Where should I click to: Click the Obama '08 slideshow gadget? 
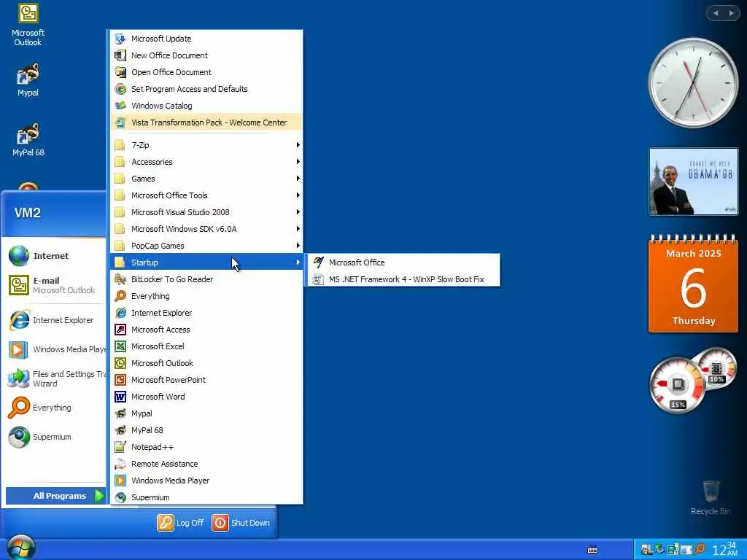pyautogui.click(x=693, y=182)
